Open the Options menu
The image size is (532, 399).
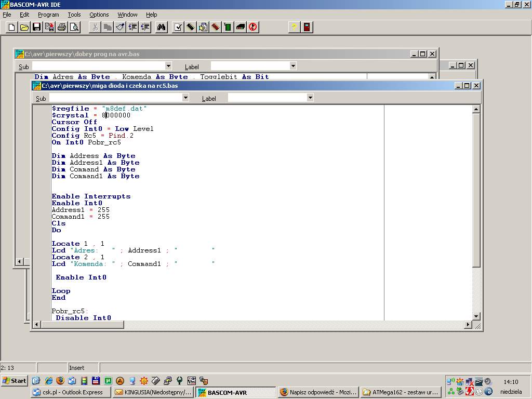99,15
